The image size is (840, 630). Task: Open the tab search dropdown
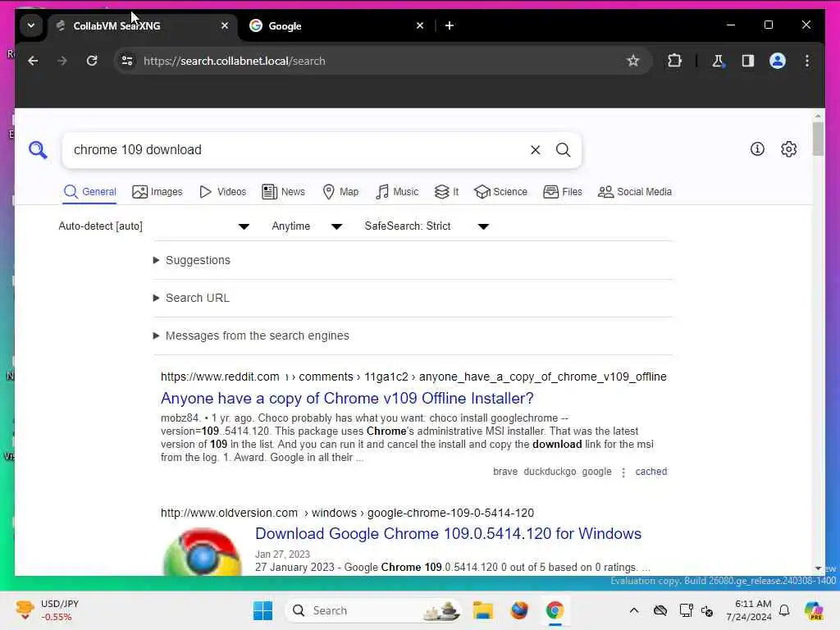[x=31, y=25]
